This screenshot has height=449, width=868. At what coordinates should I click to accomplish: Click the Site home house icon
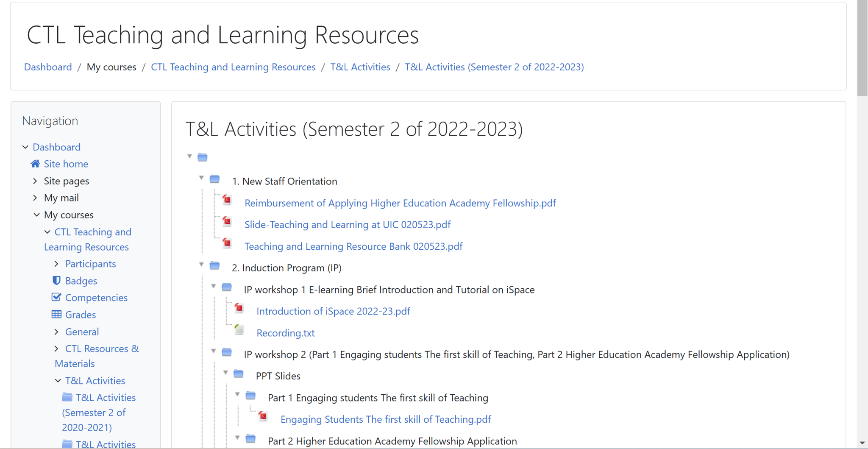point(35,164)
